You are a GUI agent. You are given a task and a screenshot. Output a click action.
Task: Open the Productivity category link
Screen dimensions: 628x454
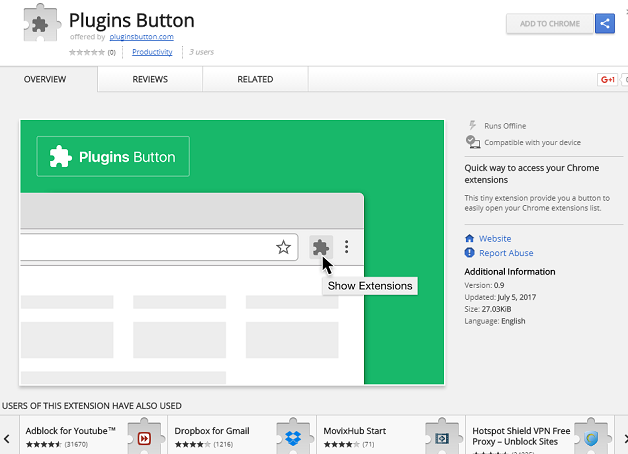[x=153, y=52]
